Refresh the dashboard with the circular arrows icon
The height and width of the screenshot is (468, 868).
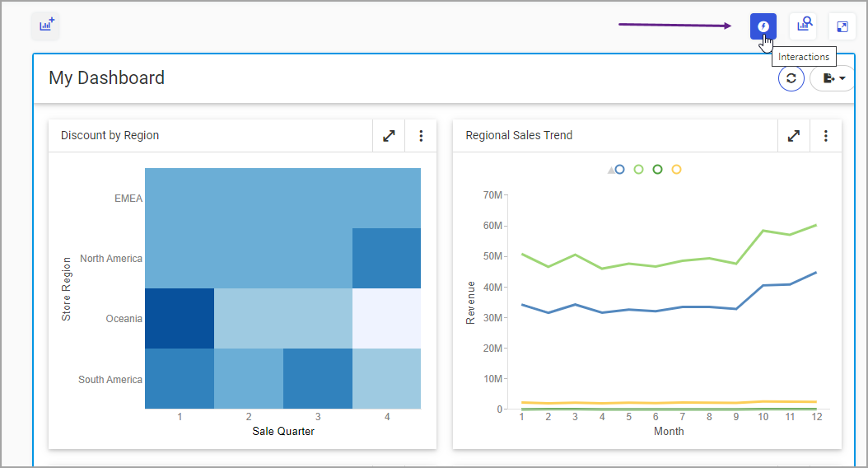[791, 78]
